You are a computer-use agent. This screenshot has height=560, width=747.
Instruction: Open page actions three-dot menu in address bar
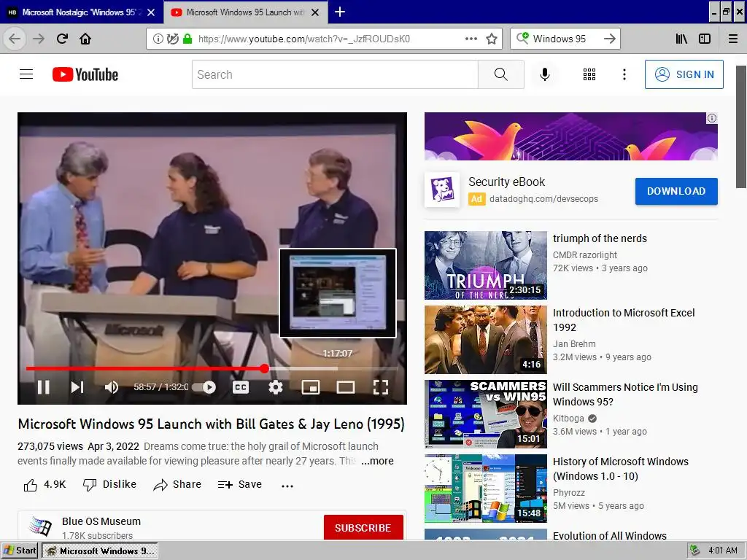pyautogui.click(x=471, y=39)
